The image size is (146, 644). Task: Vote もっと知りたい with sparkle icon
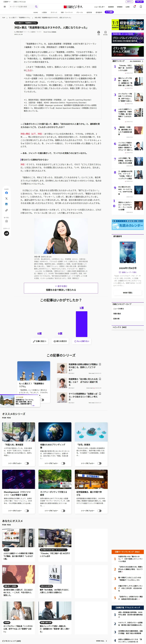click(82, 341)
